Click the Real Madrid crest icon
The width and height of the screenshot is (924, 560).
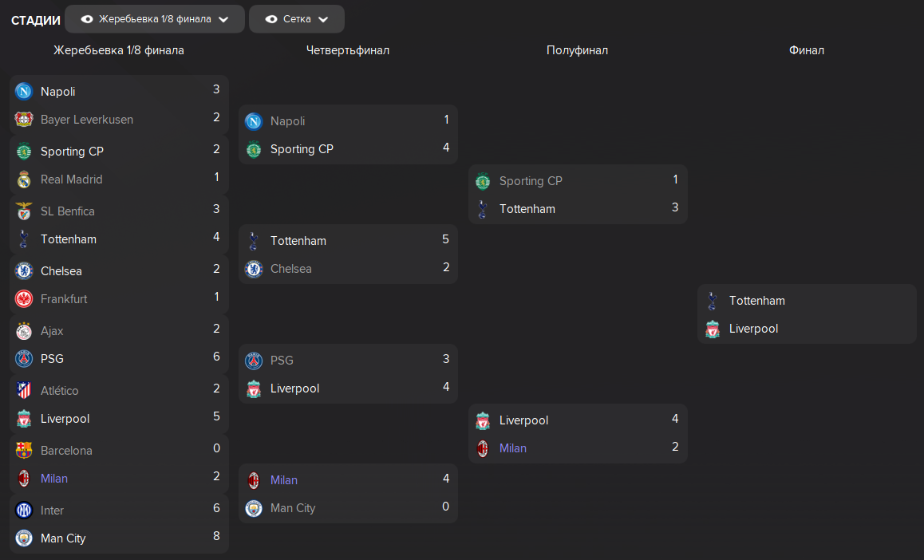tap(24, 179)
